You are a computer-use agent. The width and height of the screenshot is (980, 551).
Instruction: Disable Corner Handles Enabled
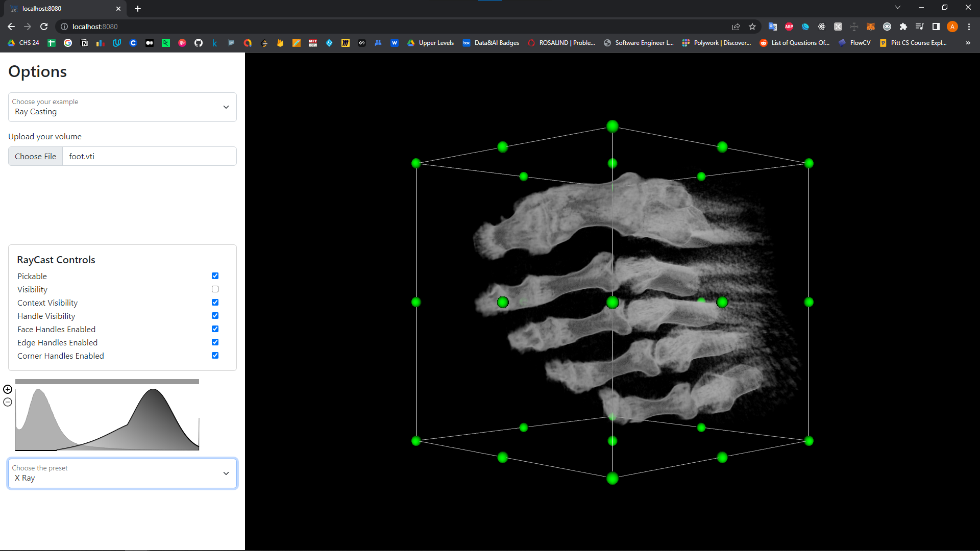[215, 355]
